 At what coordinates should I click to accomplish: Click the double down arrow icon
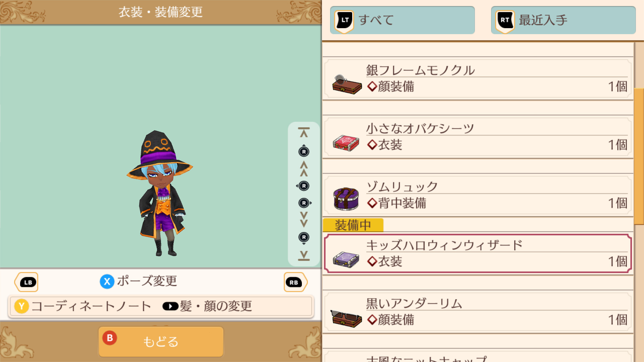coord(304,220)
